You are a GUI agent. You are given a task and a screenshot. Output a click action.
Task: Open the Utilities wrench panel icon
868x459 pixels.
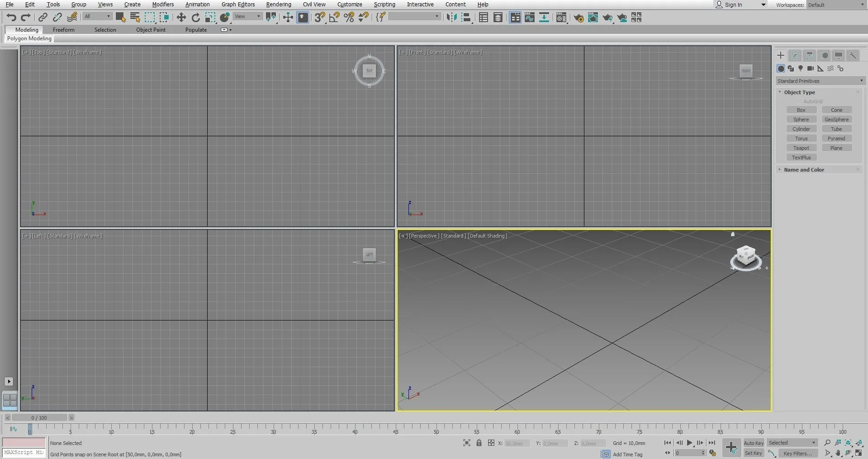[853, 56]
